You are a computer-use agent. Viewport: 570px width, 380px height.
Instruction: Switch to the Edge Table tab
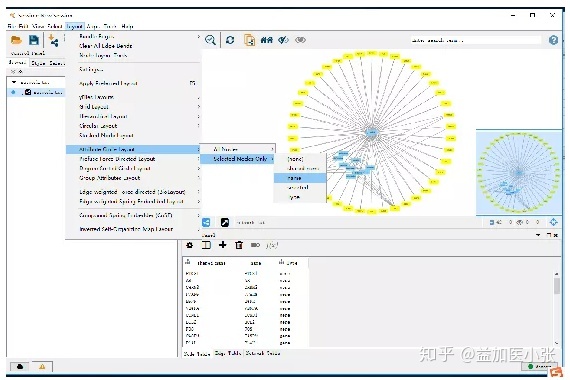coord(228,353)
